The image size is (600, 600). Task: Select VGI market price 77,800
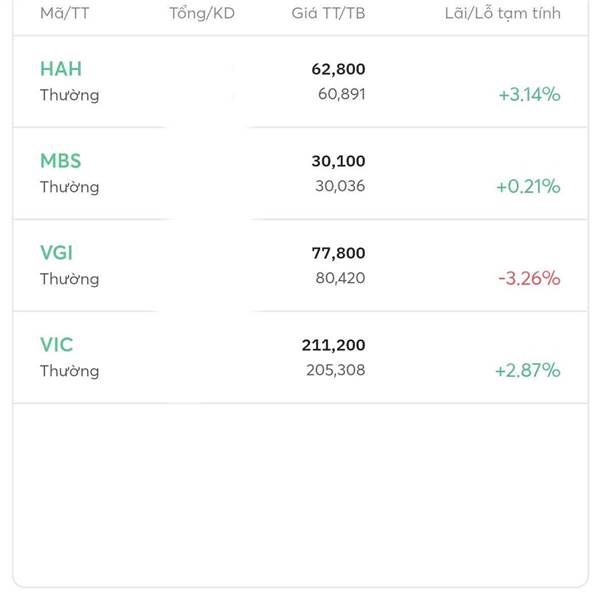tap(339, 253)
